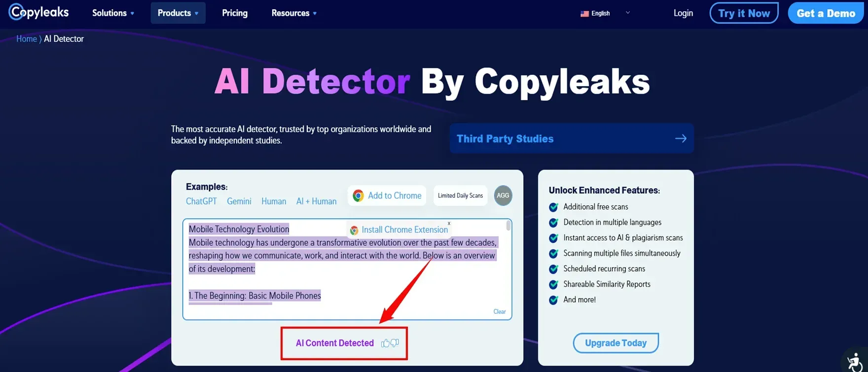The height and width of the screenshot is (372, 868).
Task: Click the thumbs down feedback icon
Action: pyautogui.click(x=395, y=343)
